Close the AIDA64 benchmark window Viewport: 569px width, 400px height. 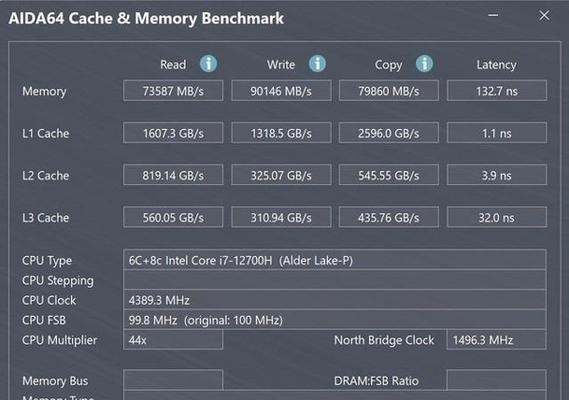(544, 15)
